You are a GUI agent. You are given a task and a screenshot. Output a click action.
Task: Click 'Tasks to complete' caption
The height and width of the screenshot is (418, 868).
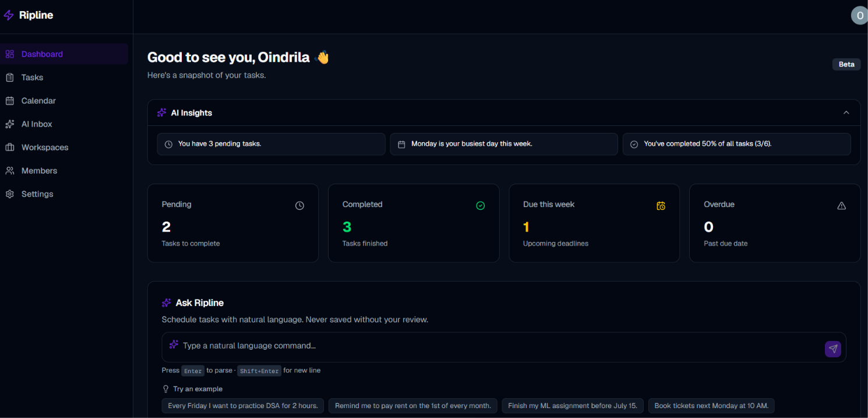[191, 244]
